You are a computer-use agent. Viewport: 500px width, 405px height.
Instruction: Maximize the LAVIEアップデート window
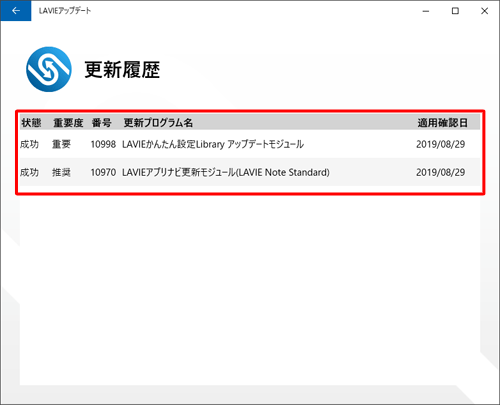point(455,11)
